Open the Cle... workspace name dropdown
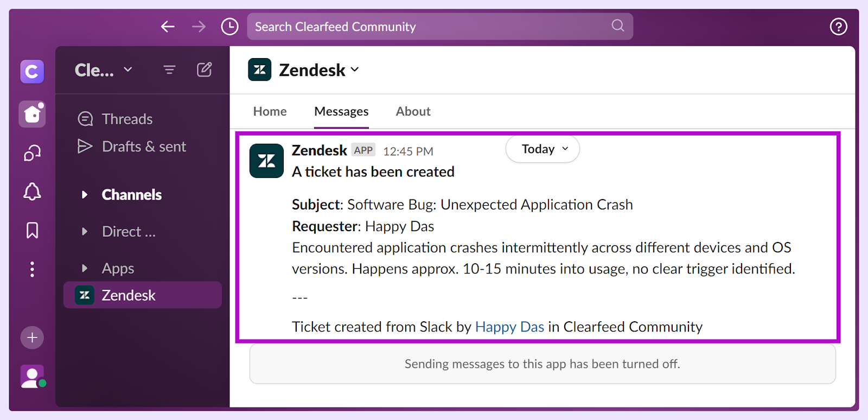 [x=104, y=70]
